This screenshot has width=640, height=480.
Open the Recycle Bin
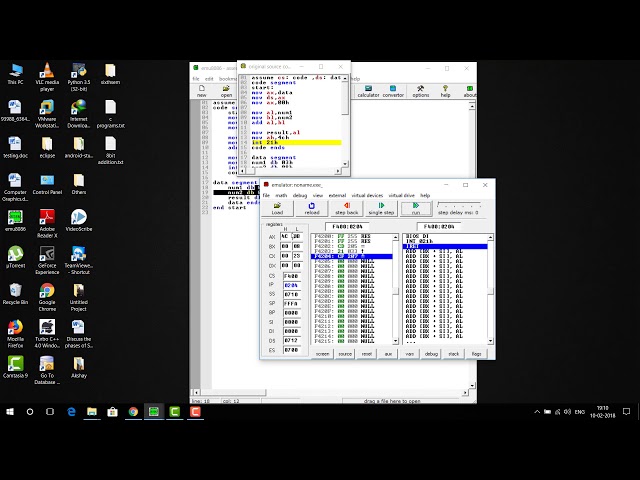[16, 294]
